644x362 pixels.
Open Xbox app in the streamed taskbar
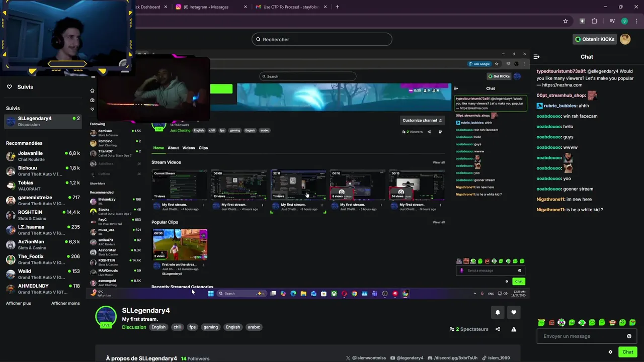coord(334,294)
